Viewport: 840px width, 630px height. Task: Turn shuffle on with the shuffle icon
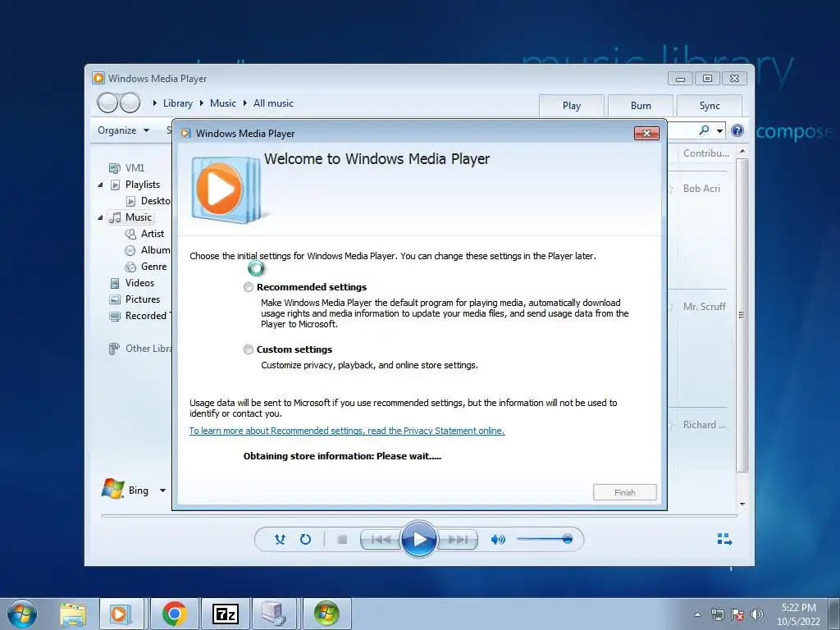click(x=280, y=540)
